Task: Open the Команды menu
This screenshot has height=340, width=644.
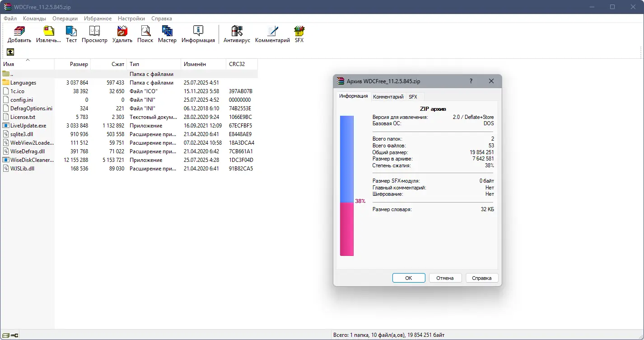Action: pos(34,19)
